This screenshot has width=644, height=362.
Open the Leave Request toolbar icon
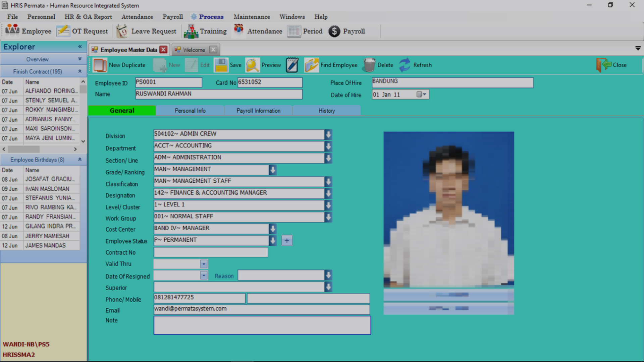click(x=122, y=31)
